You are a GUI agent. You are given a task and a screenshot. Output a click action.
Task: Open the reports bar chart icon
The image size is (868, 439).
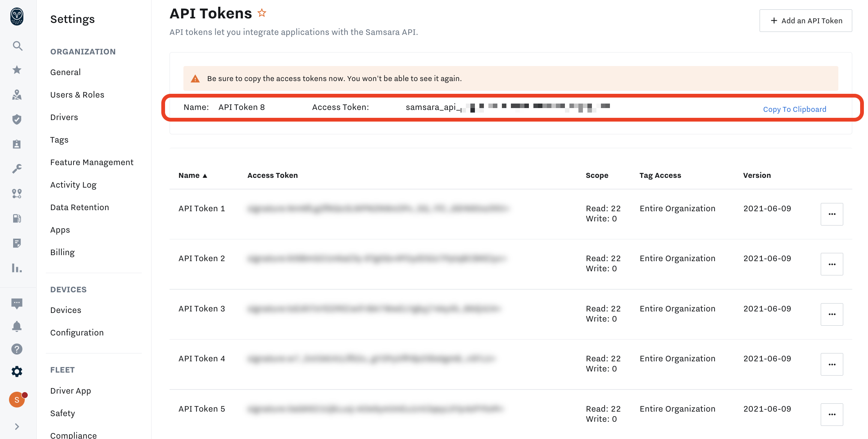tap(17, 268)
